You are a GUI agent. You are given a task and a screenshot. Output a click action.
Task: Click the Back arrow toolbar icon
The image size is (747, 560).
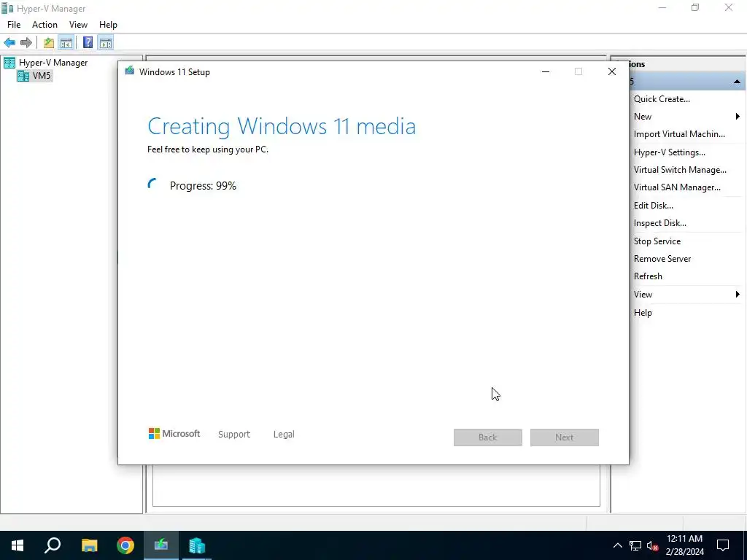coord(9,43)
